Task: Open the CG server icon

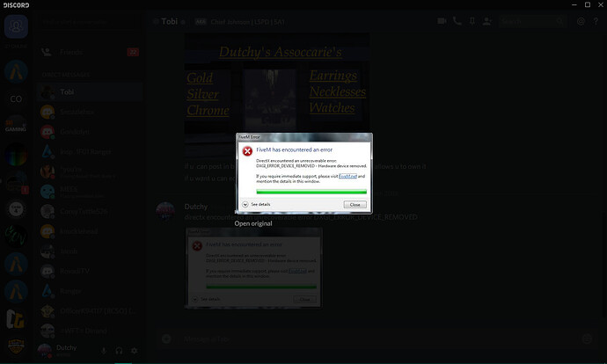Action: [x=16, y=318]
